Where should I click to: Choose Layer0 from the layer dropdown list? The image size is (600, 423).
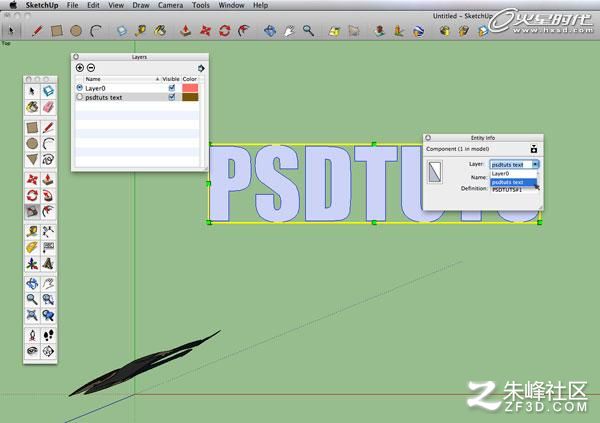pyautogui.click(x=514, y=173)
